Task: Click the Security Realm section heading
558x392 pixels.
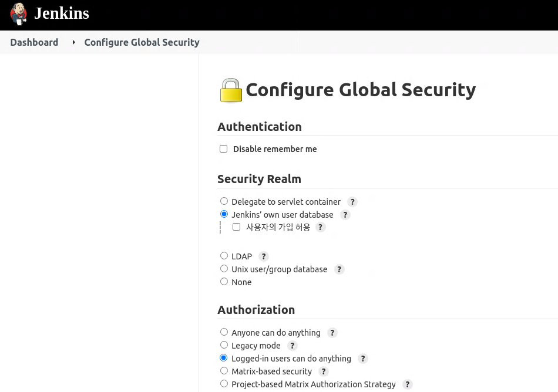Action: click(259, 179)
